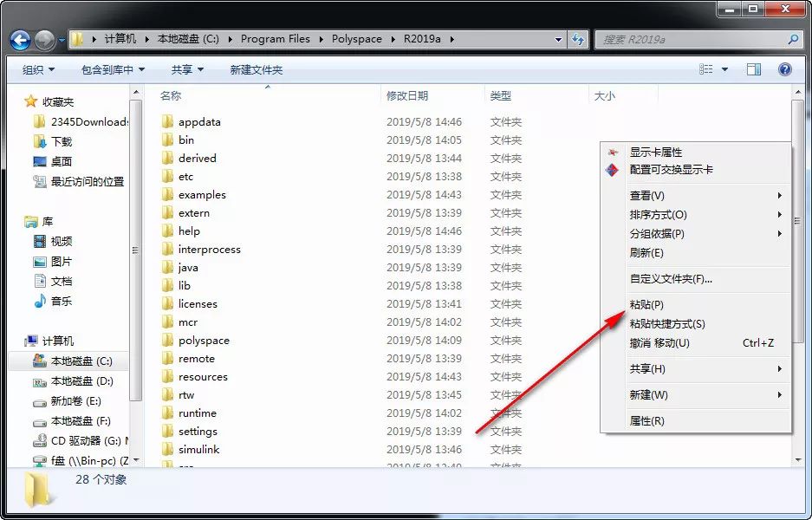Click the refresh icon beside address bar
Viewport: 812px width, 520px height.
pyautogui.click(x=578, y=39)
